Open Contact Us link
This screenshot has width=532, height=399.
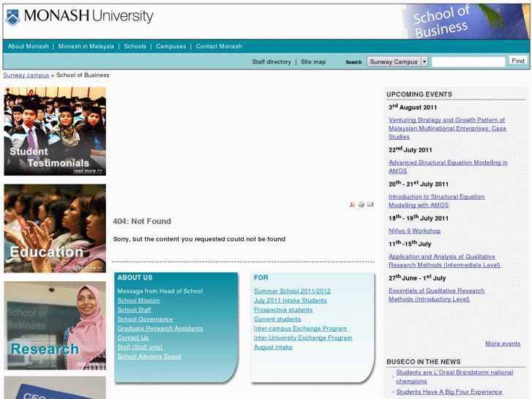[x=133, y=338]
